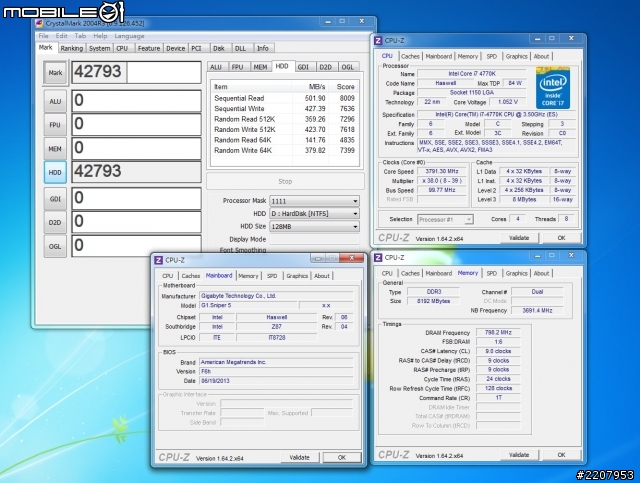Run the FPU benchmark button
640x483 pixels.
pyautogui.click(x=55, y=125)
